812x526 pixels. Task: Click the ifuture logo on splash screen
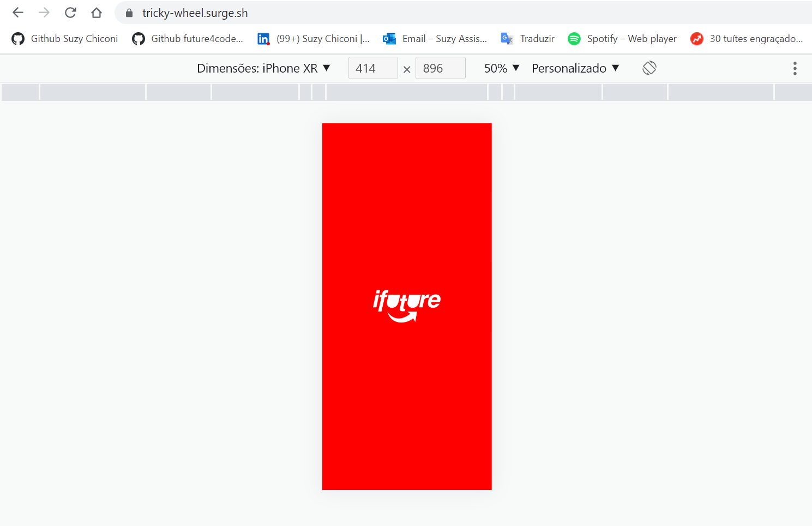(x=407, y=306)
